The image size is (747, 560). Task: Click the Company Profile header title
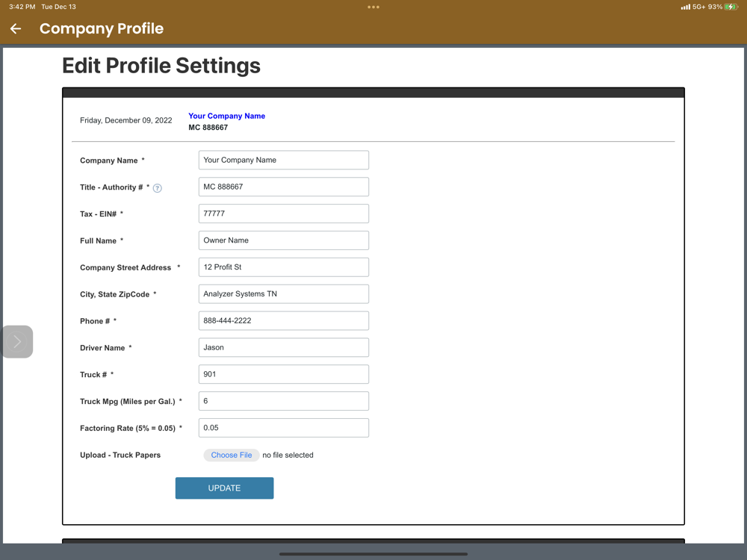pos(102,28)
